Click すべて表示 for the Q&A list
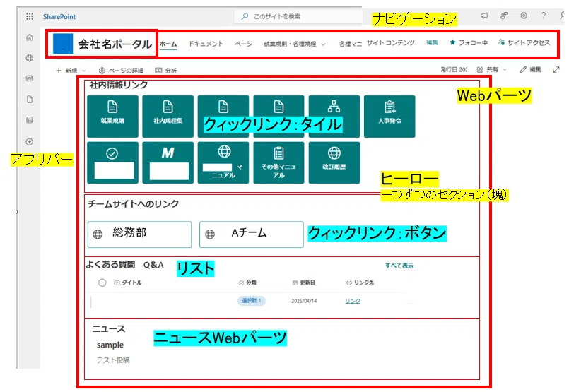This screenshot has width=569, height=392. pyautogui.click(x=399, y=266)
